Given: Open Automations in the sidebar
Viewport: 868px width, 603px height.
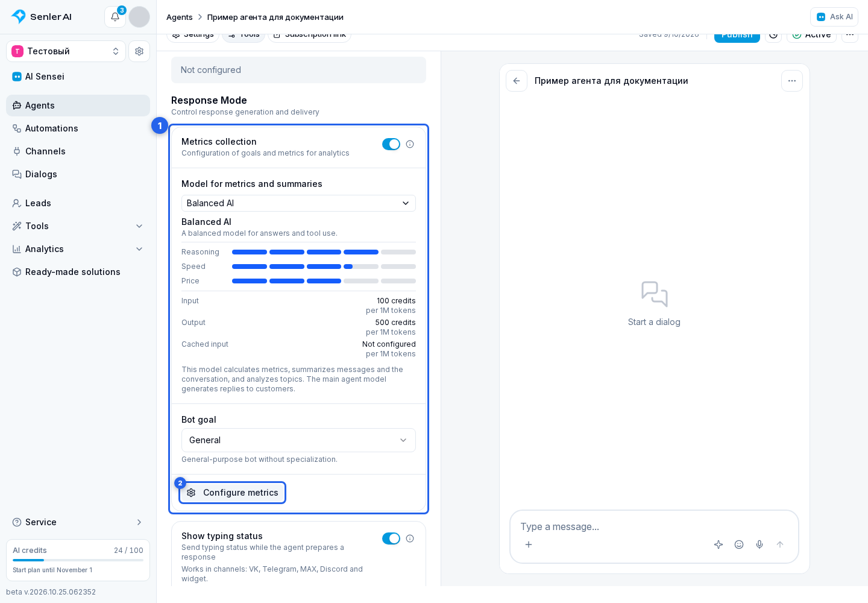Looking at the screenshot, I should pyautogui.click(x=78, y=128).
